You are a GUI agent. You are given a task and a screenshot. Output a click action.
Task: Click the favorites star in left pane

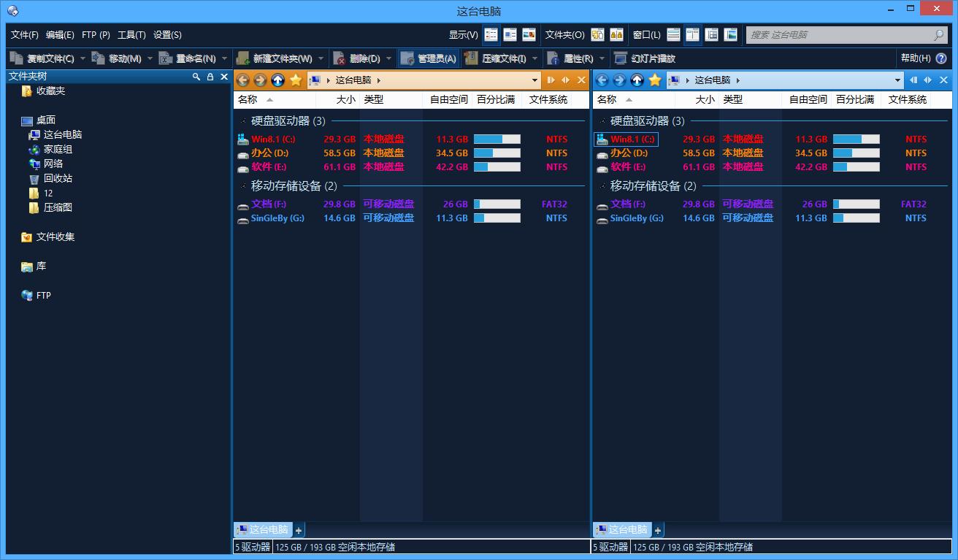295,80
